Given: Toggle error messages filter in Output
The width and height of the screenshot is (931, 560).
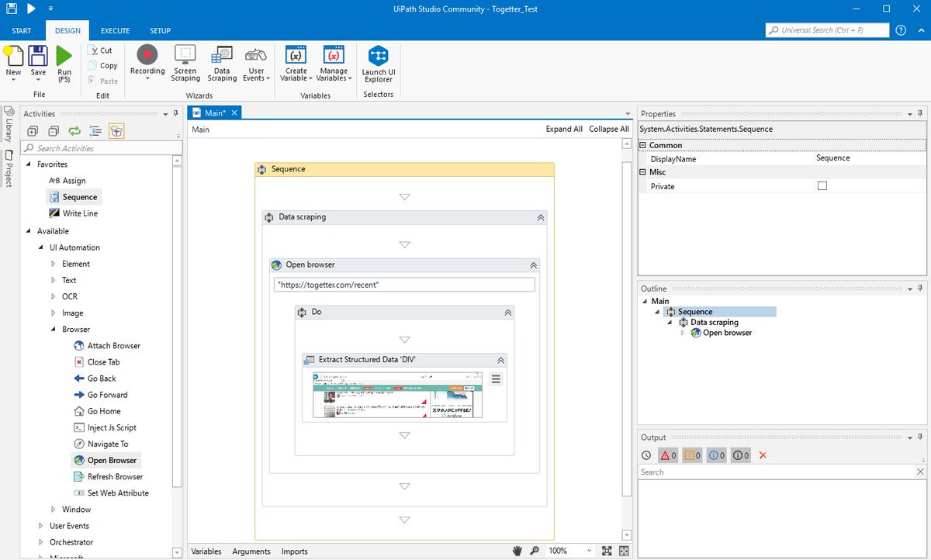Looking at the screenshot, I should click(669, 455).
